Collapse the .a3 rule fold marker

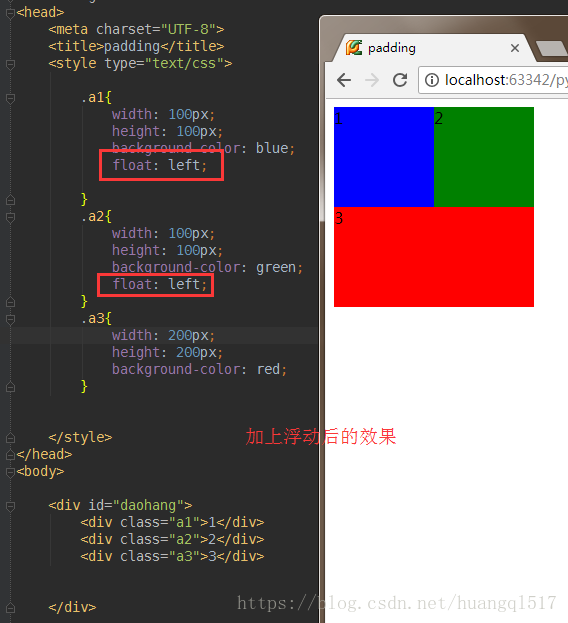(x=11, y=319)
